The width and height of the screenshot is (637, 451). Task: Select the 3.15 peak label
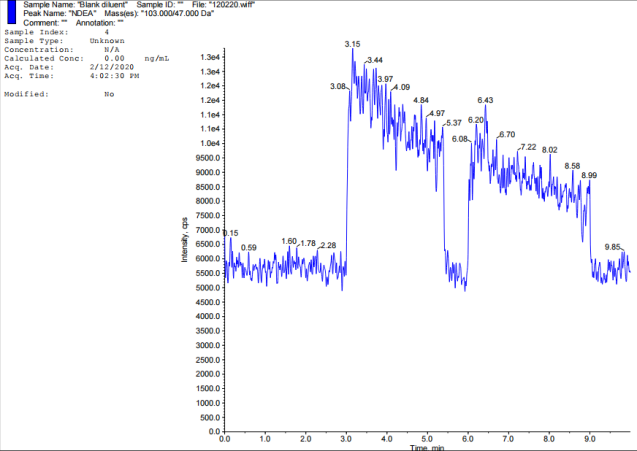click(x=352, y=45)
